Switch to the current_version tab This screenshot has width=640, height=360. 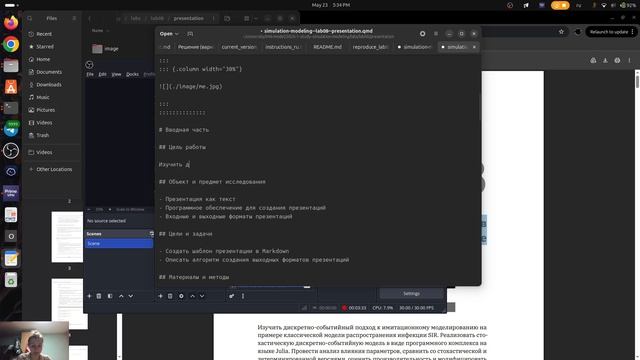point(239,47)
